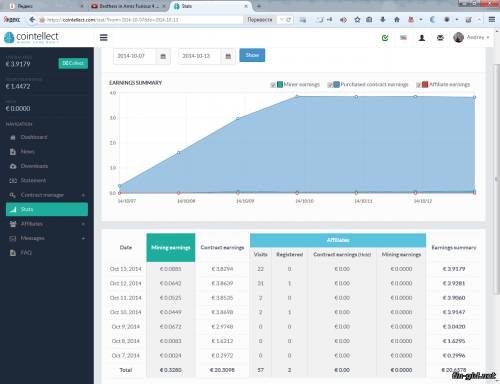Image resolution: width=500 pixels, height=384 pixels.
Task: Click the green check status icon in header
Action: click(385, 38)
